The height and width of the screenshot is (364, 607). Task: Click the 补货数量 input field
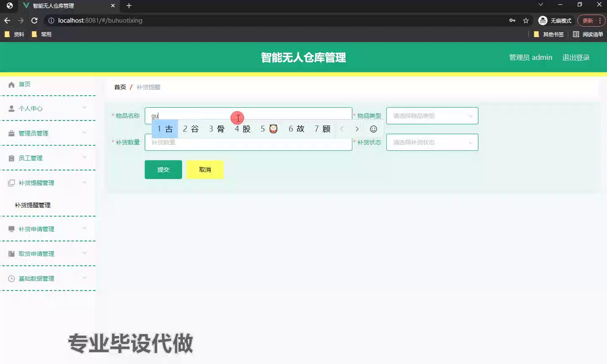pyautogui.click(x=248, y=142)
